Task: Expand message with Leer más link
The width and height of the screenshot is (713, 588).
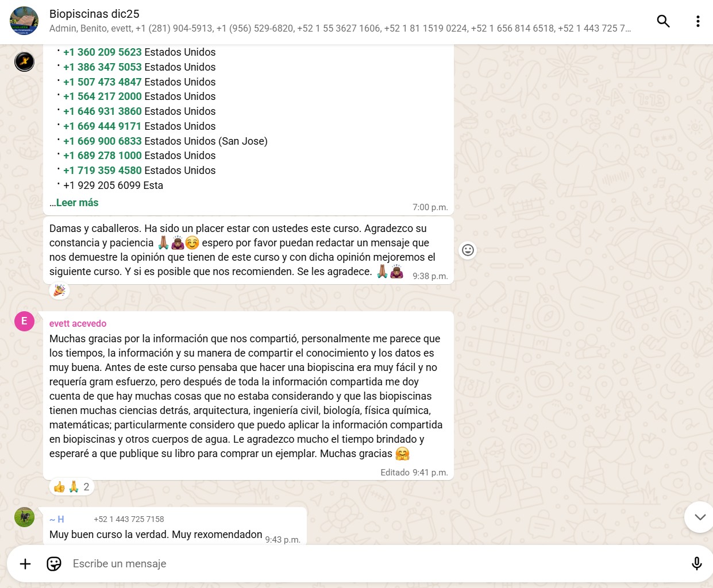Action: tap(77, 203)
